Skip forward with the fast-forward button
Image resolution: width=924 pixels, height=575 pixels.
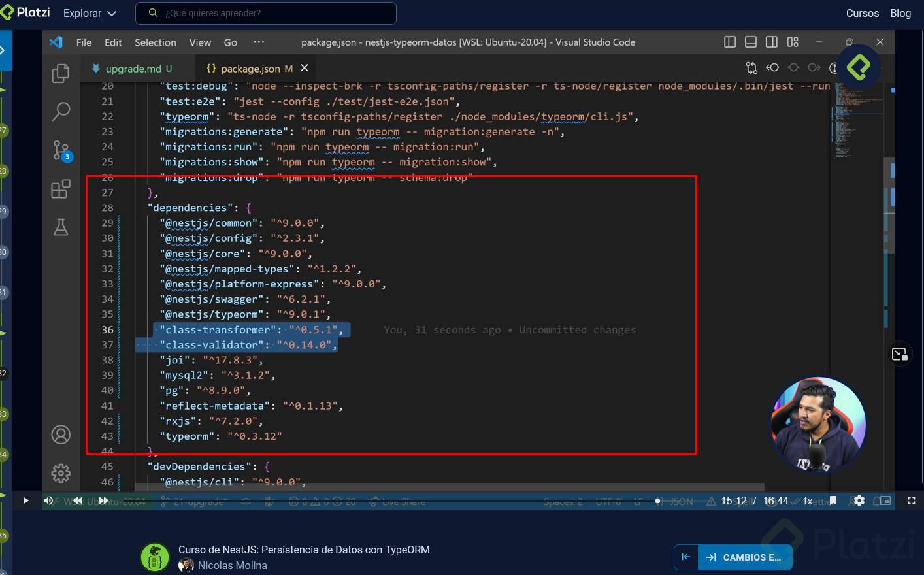click(103, 501)
